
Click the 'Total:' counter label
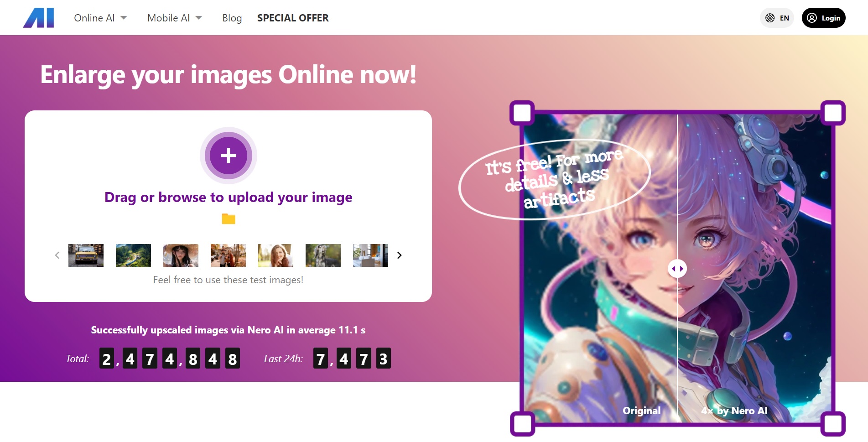[x=78, y=359]
